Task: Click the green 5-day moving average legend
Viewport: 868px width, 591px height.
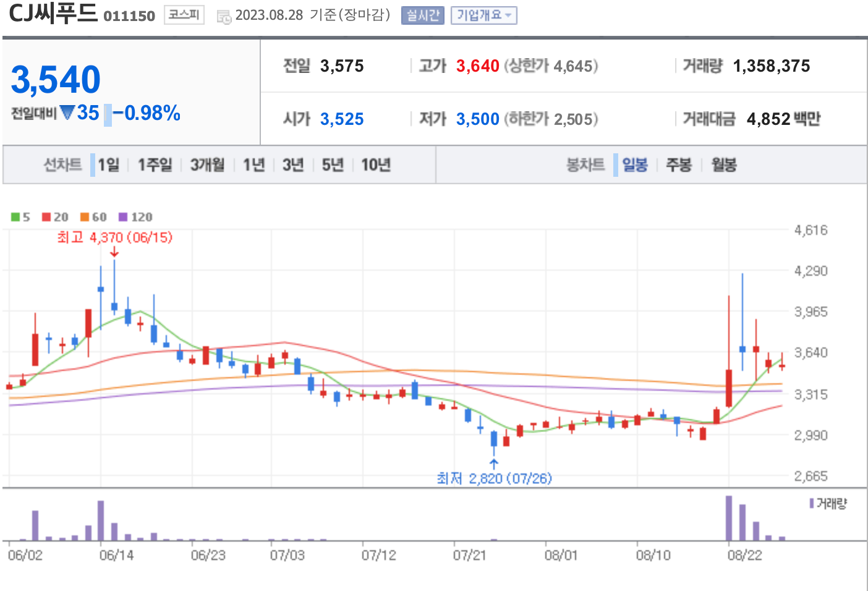Action: (20, 217)
